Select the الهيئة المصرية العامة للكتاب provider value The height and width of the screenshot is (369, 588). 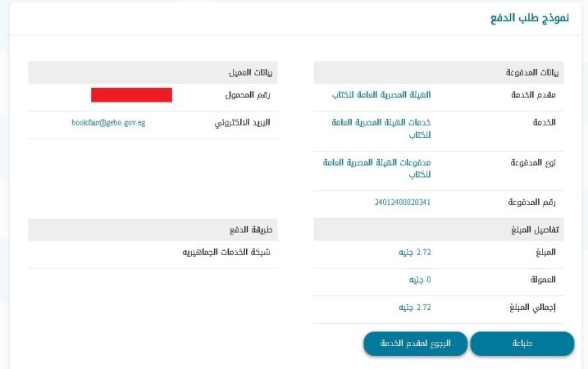[x=381, y=95]
